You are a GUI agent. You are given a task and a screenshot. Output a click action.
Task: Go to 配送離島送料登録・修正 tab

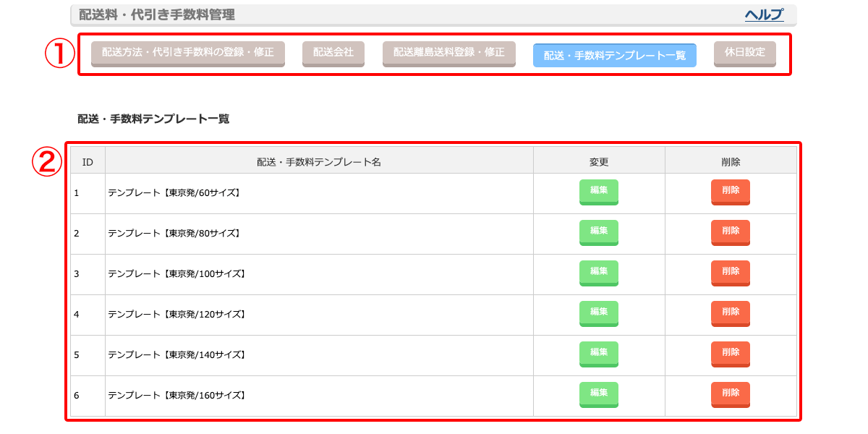point(449,54)
